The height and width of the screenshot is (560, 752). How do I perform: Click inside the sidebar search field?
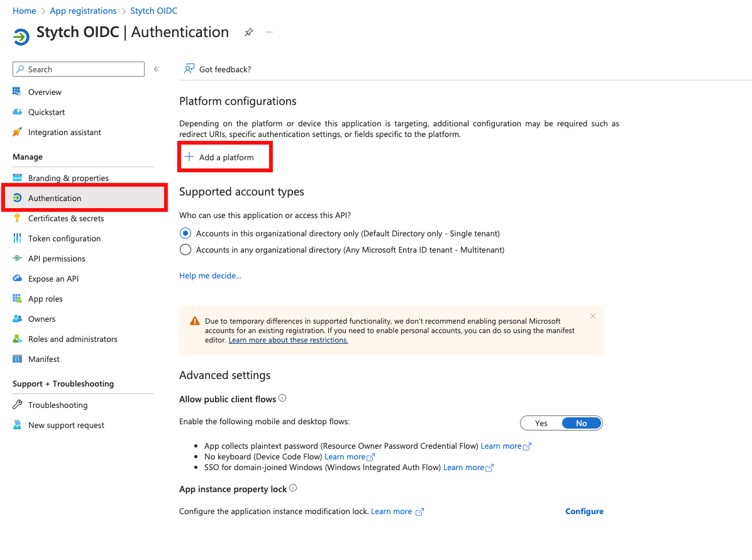[x=78, y=69]
